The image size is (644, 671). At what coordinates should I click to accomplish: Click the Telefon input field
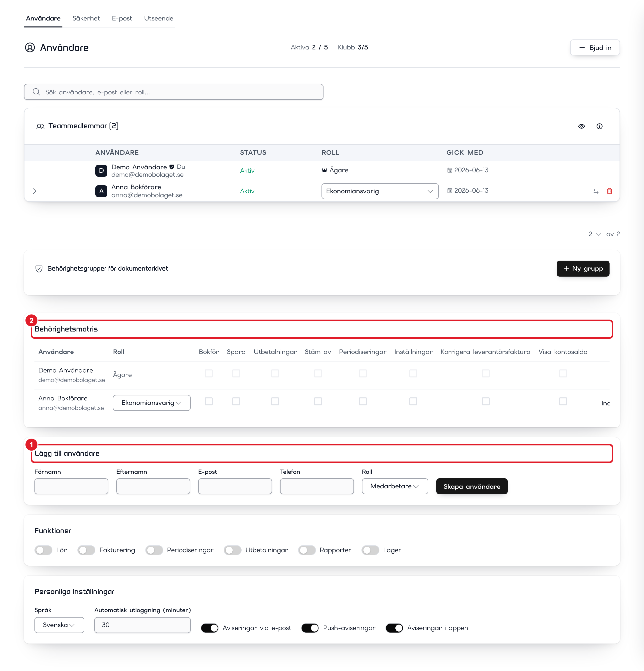(317, 486)
